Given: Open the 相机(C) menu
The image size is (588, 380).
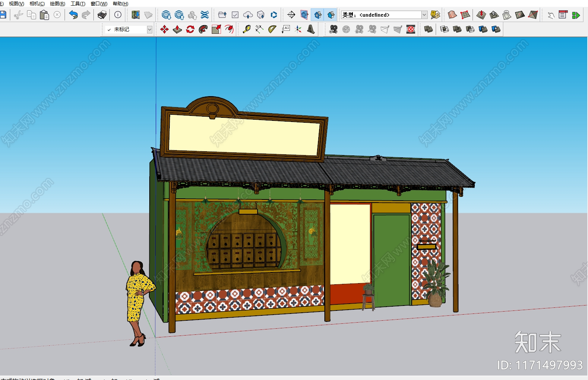Looking at the screenshot, I should click(x=37, y=3).
